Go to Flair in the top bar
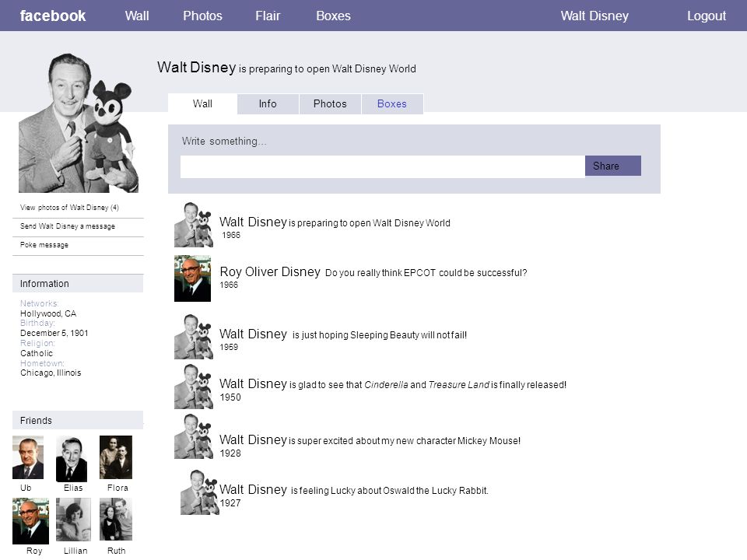The width and height of the screenshot is (747, 560). tap(268, 16)
